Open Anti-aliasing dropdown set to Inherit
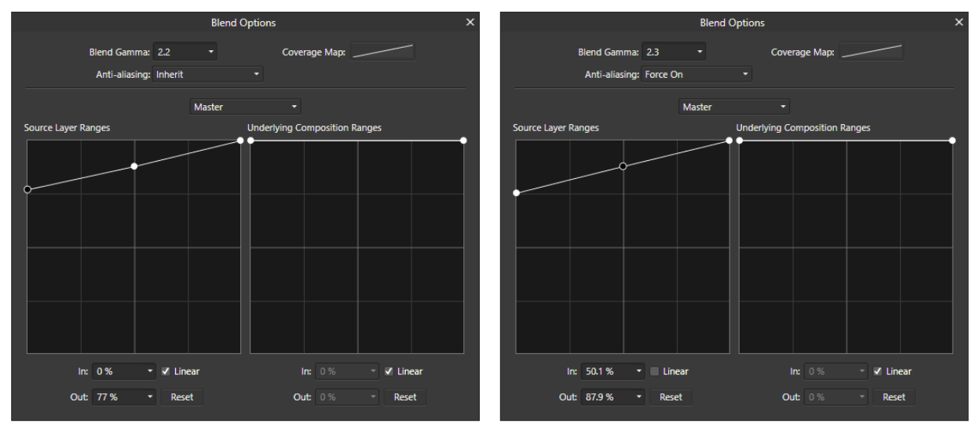This screenshot has width=980, height=431. click(208, 75)
